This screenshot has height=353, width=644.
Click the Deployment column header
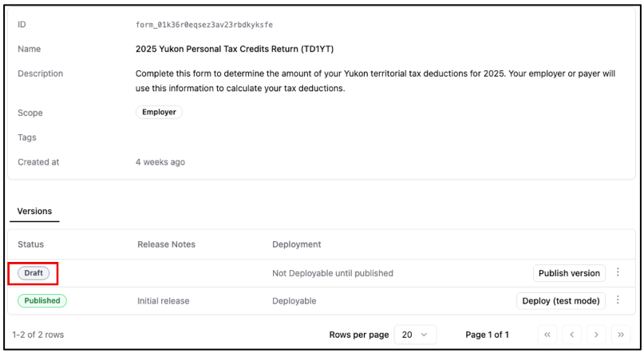pos(296,244)
